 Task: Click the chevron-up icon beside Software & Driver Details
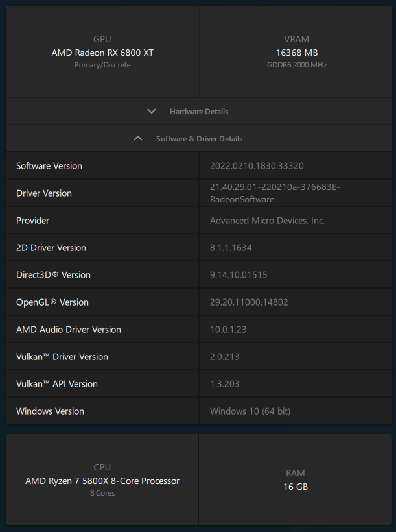pos(138,138)
